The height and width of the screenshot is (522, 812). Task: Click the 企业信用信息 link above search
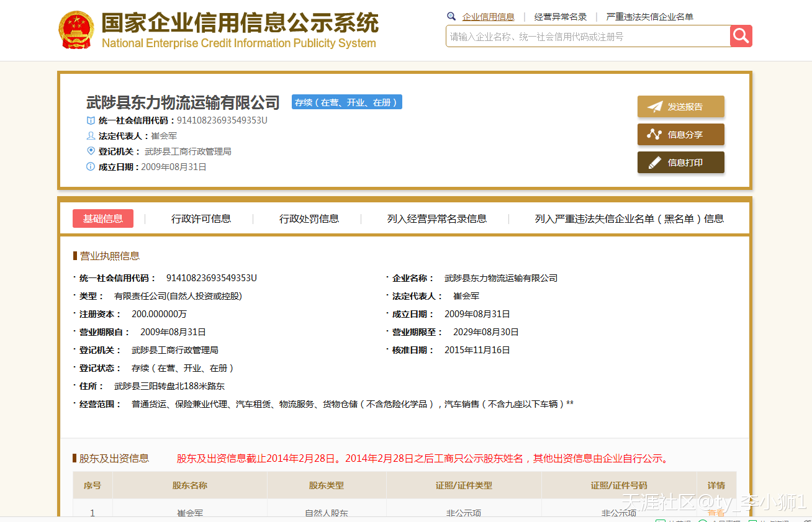489,17
